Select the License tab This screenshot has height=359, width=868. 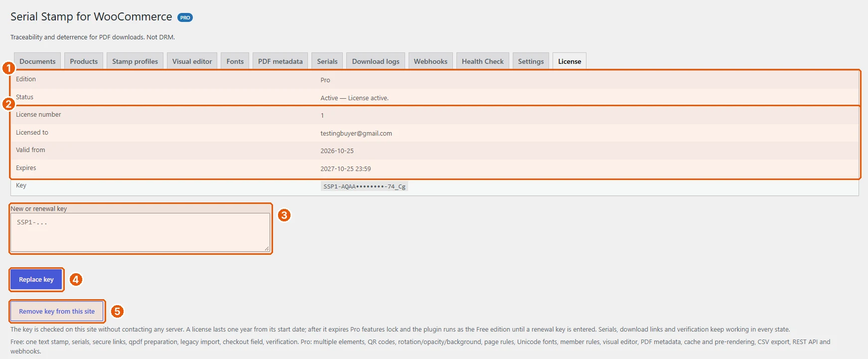coord(570,61)
